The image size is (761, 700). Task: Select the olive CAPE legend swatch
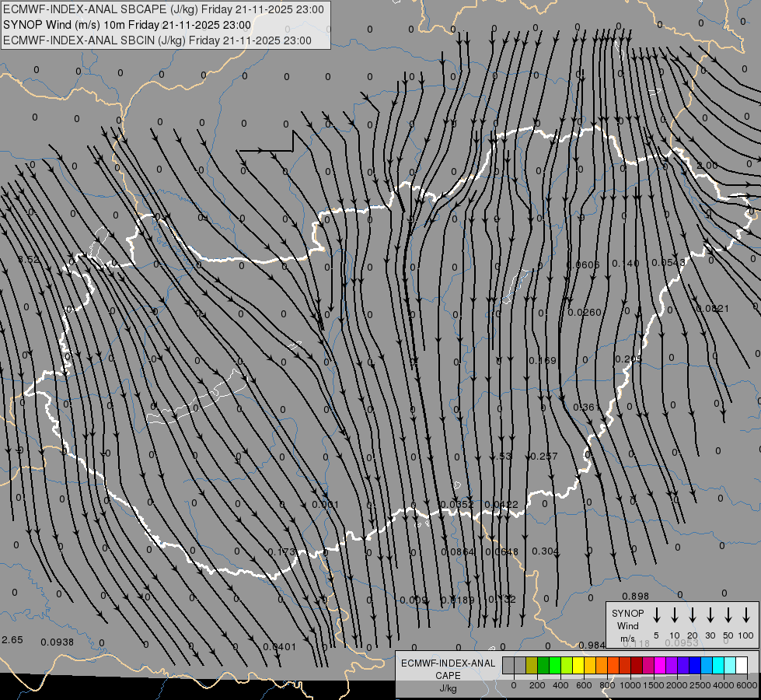click(x=532, y=666)
